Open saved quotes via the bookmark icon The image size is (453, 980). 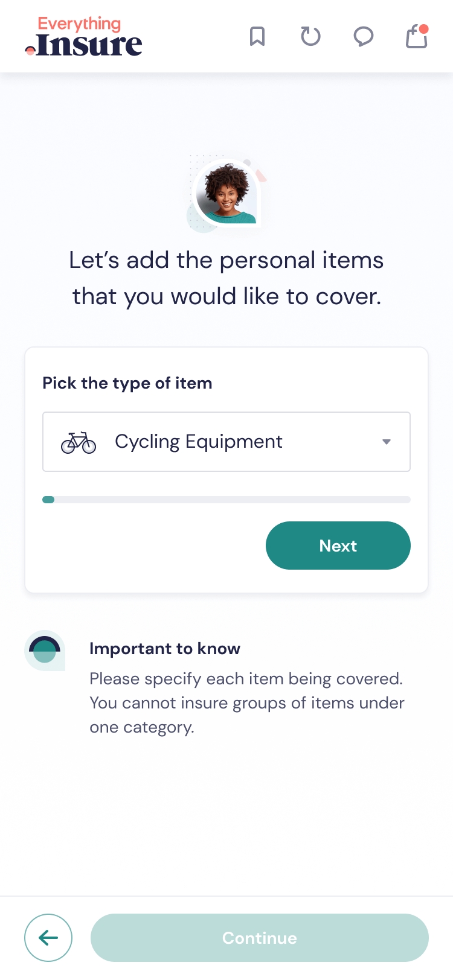pyautogui.click(x=258, y=36)
